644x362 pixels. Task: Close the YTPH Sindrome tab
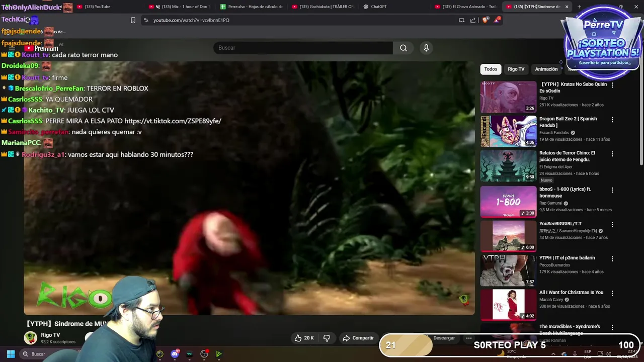[x=567, y=7]
